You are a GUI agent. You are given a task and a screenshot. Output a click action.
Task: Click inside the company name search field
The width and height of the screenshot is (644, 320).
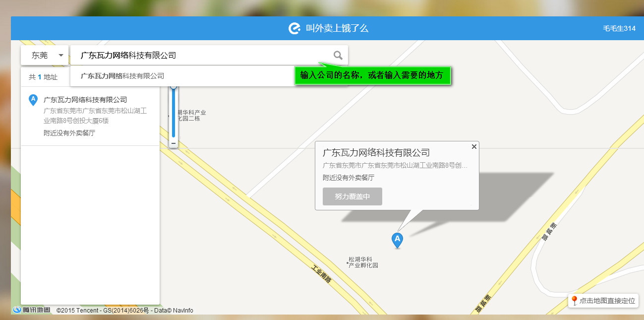[198, 55]
